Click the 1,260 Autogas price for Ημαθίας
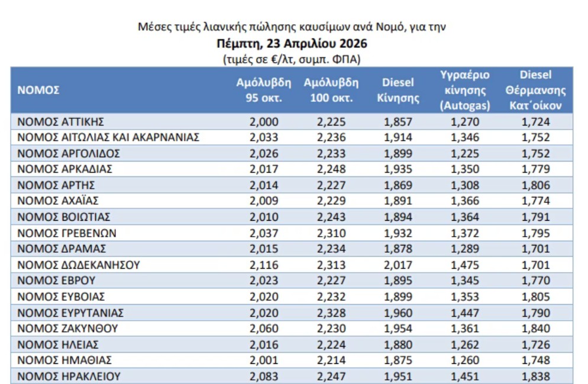This screenshot has width=588, height=384. 465,360
